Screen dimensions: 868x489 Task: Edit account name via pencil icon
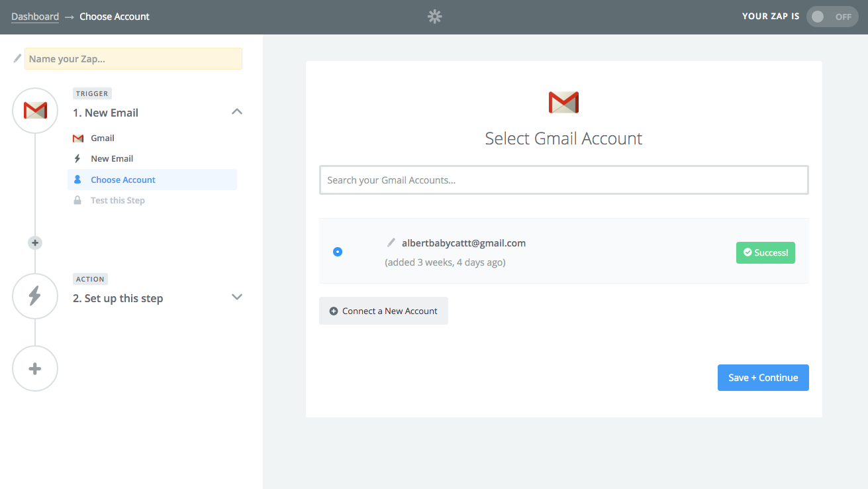pyautogui.click(x=391, y=243)
